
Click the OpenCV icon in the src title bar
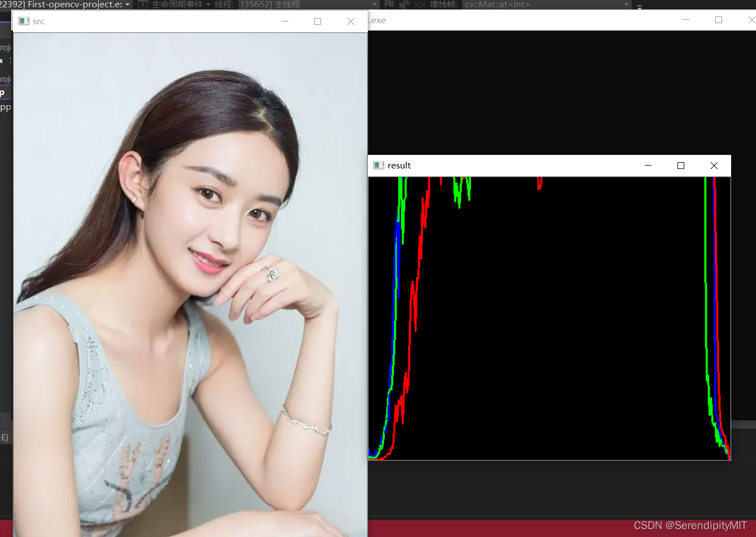click(23, 21)
